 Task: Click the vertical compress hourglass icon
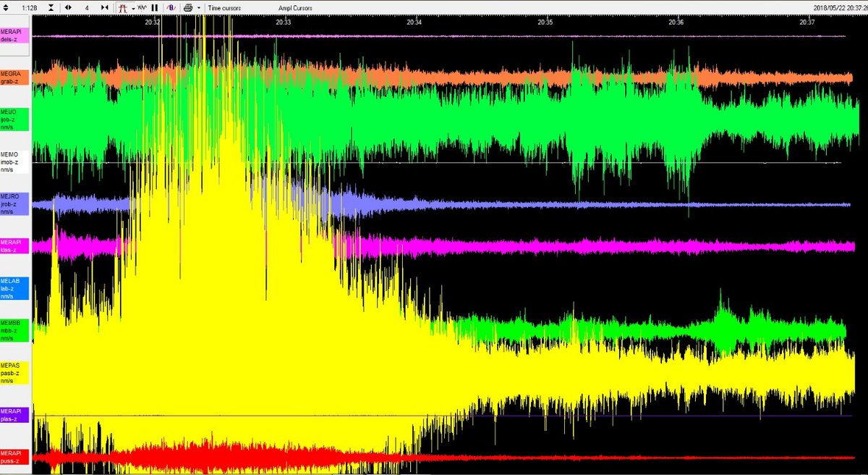point(51,7)
